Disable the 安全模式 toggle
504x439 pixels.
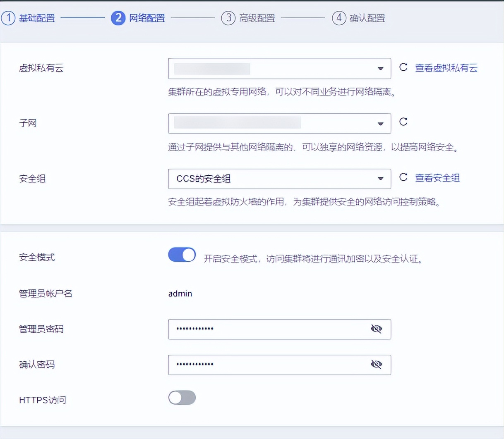(181, 255)
